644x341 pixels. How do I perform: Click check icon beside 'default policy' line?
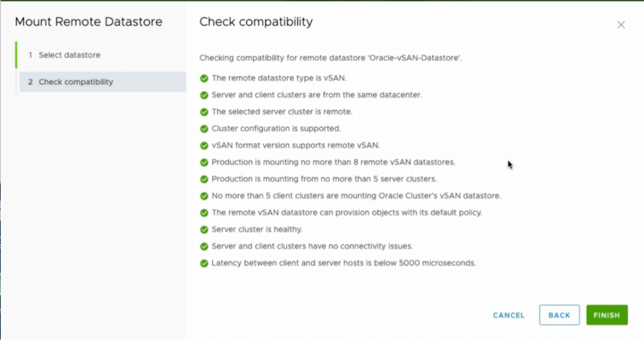[204, 213]
